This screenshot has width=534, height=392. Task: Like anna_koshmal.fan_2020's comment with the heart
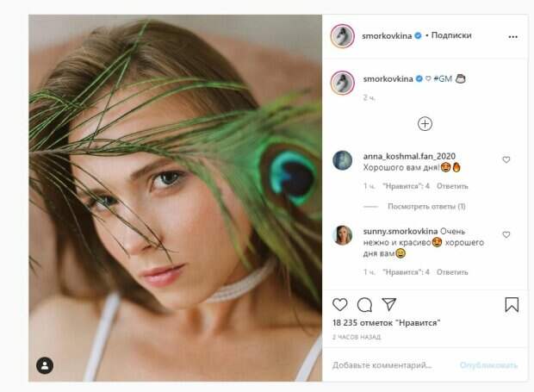pos(506,159)
